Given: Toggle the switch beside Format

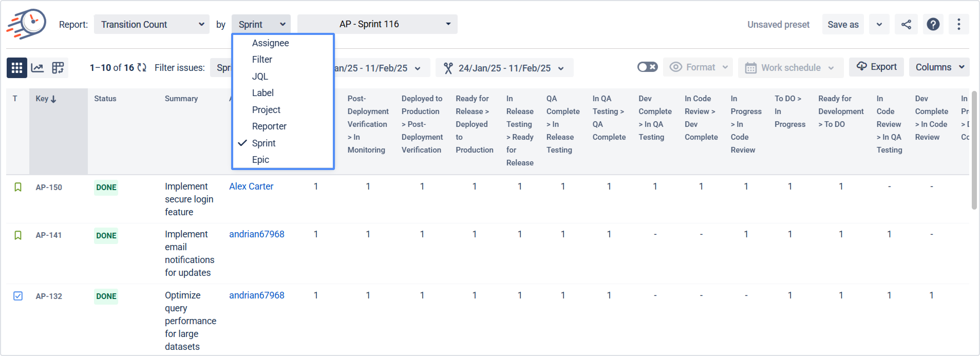Looking at the screenshot, I should click(647, 67).
